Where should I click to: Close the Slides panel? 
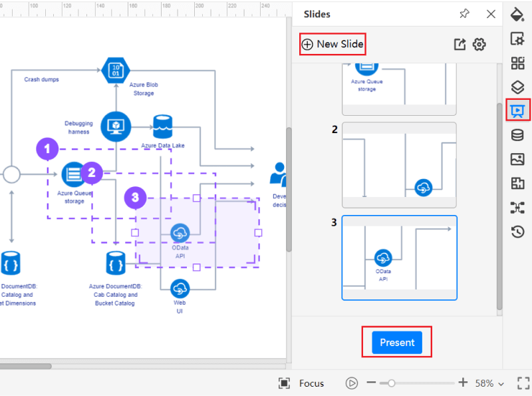tap(491, 14)
